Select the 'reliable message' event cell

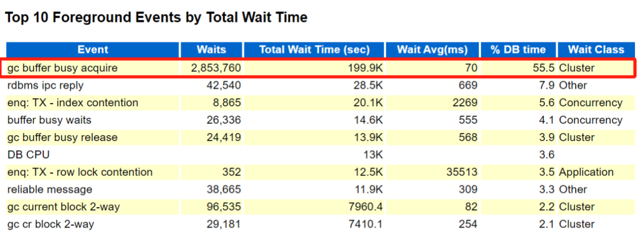pos(49,189)
